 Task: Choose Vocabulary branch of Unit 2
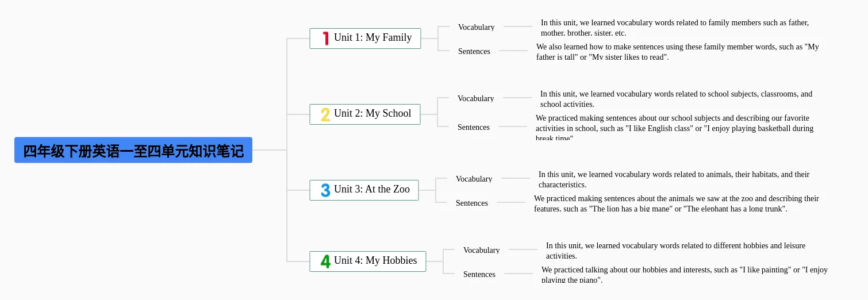tap(475, 98)
